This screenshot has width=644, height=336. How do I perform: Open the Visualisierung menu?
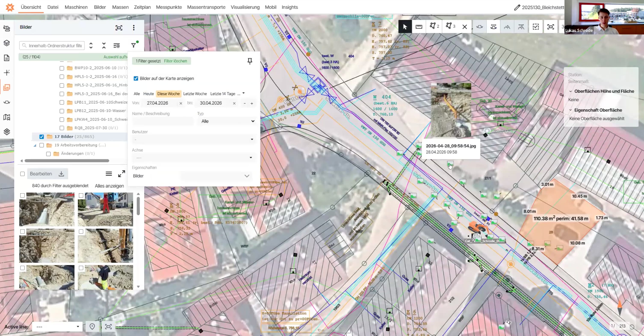tap(245, 7)
